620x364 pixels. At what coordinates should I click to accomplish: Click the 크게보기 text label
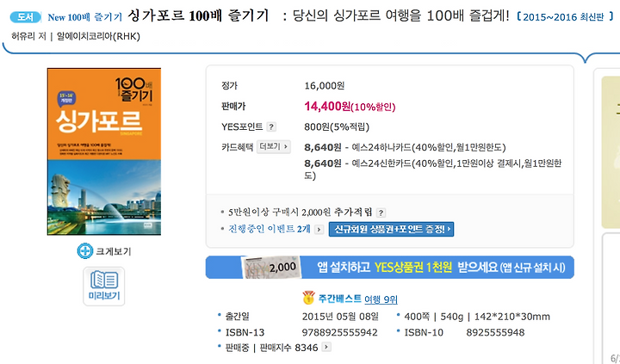tap(114, 251)
